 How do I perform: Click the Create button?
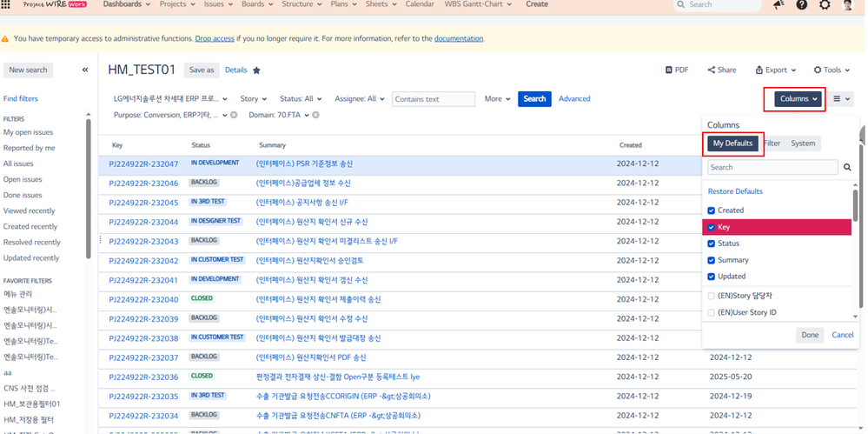click(536, 3)
